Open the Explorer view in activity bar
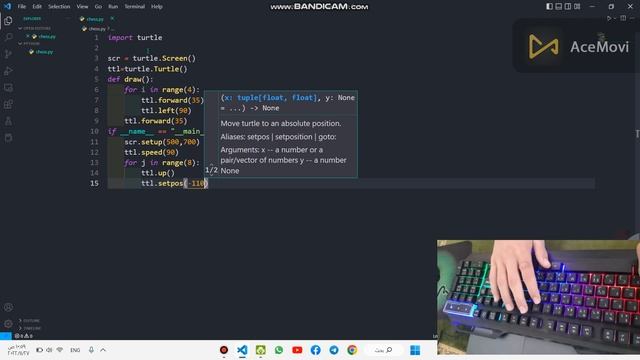This screenshot has width=640, height=360. pos(8,21)
